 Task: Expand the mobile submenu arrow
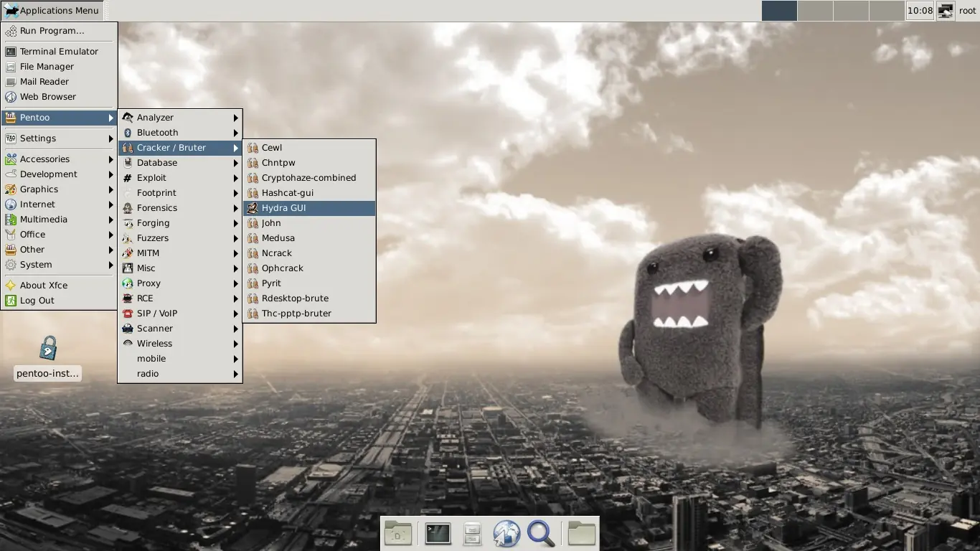pos(235,359)
